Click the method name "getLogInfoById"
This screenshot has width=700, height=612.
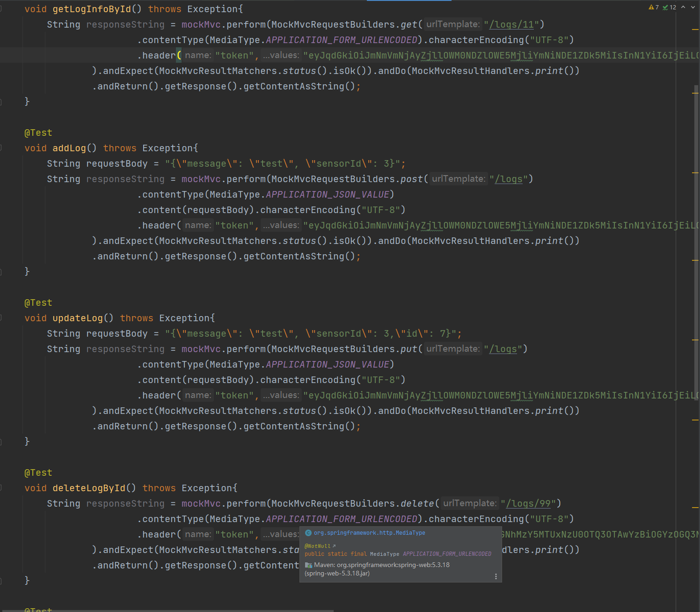point(92,9)
